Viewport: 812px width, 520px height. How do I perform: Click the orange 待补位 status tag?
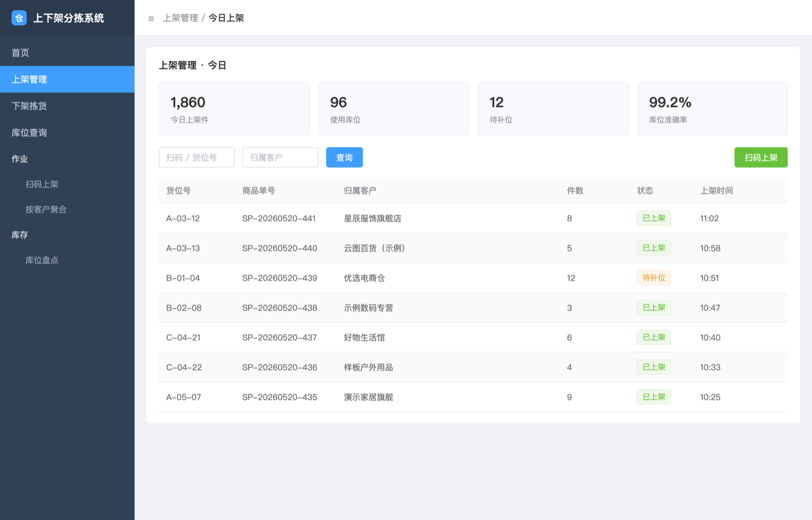pyautogui.click(x=654, y=277)
